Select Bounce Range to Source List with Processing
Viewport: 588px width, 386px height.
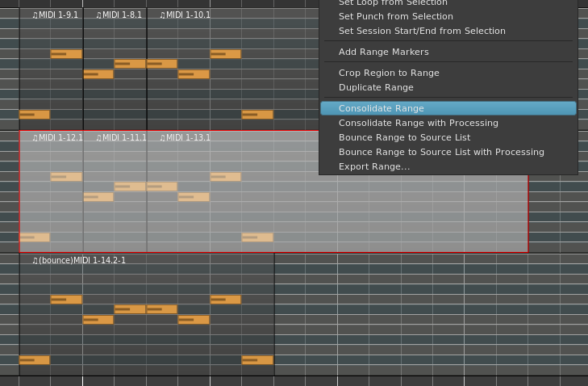[441, 152]
